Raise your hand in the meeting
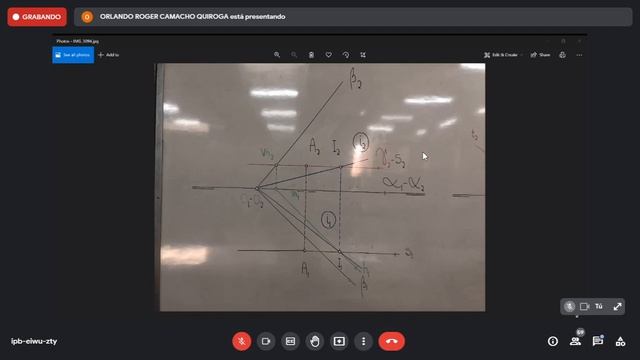The height and width of the screenshot is (360, 640). pos(315,341)
